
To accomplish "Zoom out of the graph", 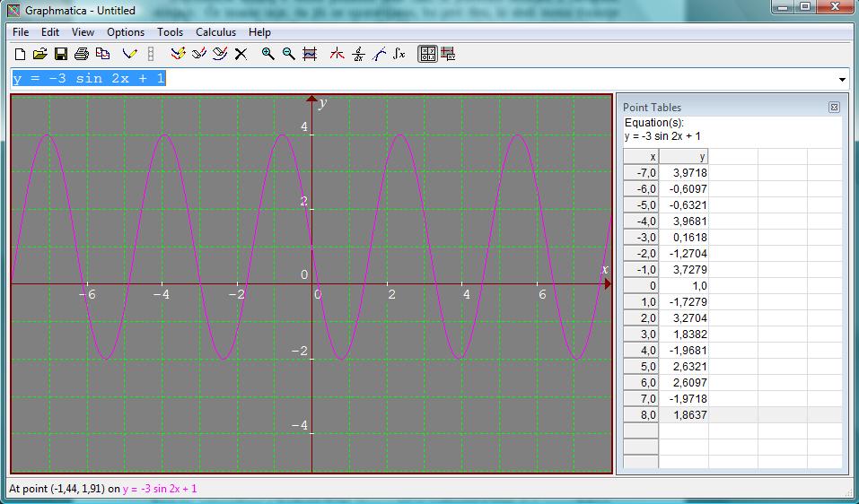I will pos(289,54).
